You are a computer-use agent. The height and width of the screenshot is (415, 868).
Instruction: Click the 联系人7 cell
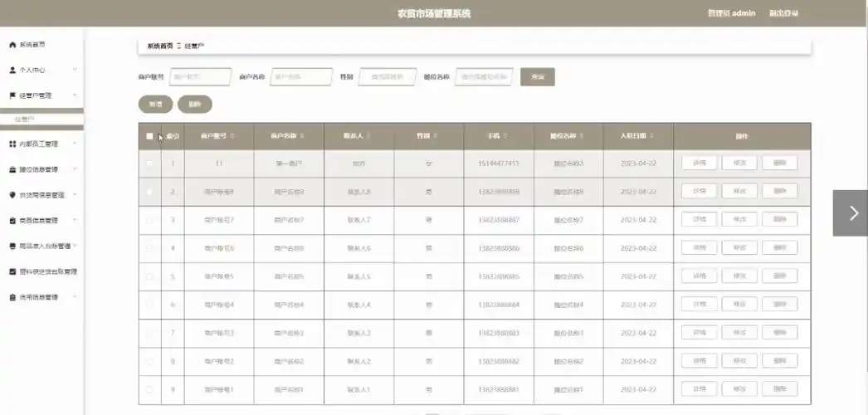point(358,220)
